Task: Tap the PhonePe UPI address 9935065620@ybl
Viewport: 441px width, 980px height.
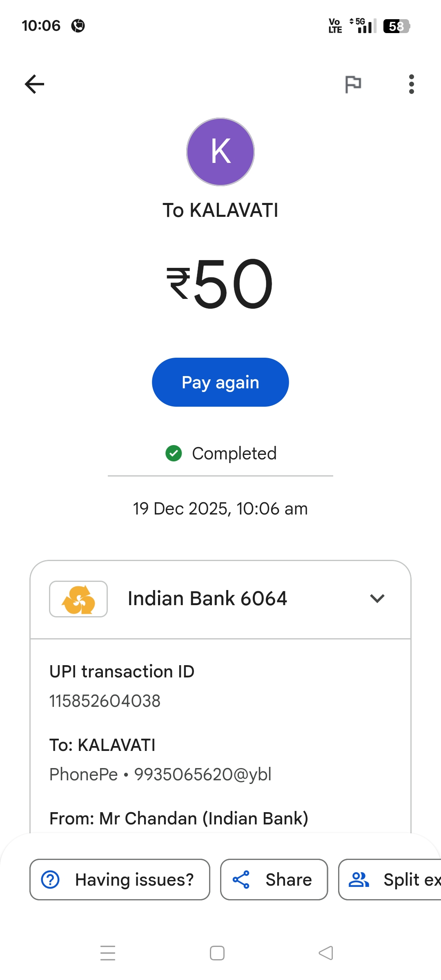Action: pos(203,775)
